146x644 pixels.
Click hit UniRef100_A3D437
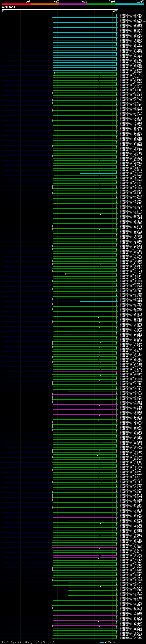pyautogui.click(x=131, y=211)
